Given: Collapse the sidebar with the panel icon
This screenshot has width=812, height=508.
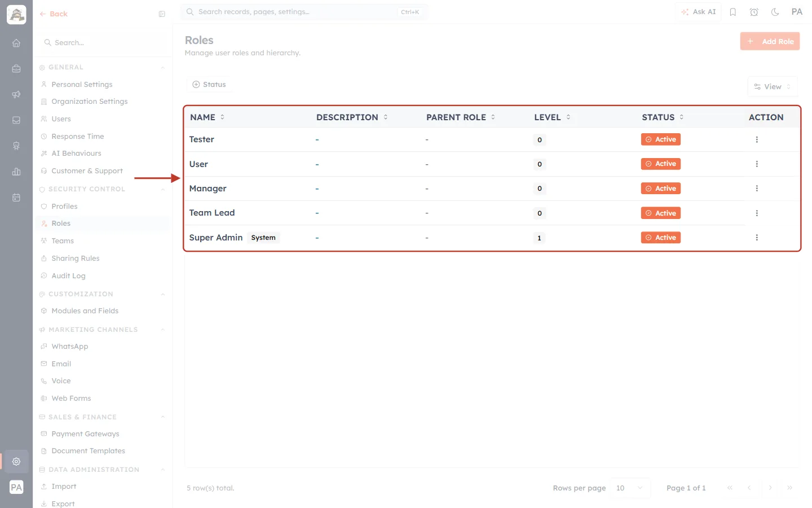Looking at the screenshot, I should 162,14.
